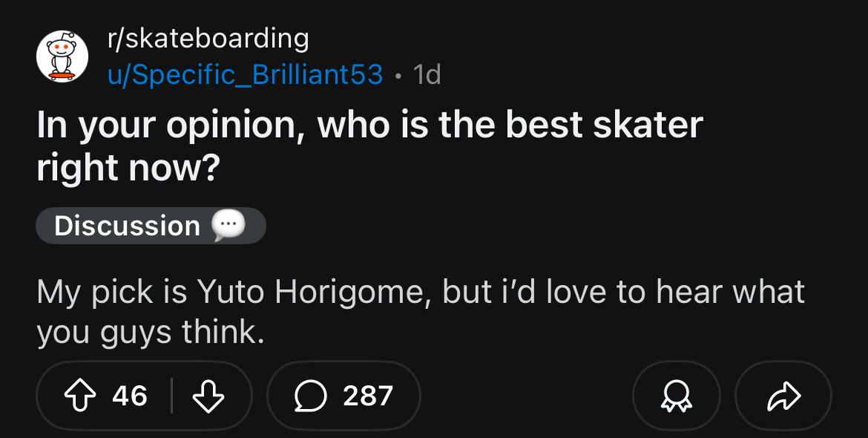
Task: Downvote the best skater post
Action: coord(208,396)
